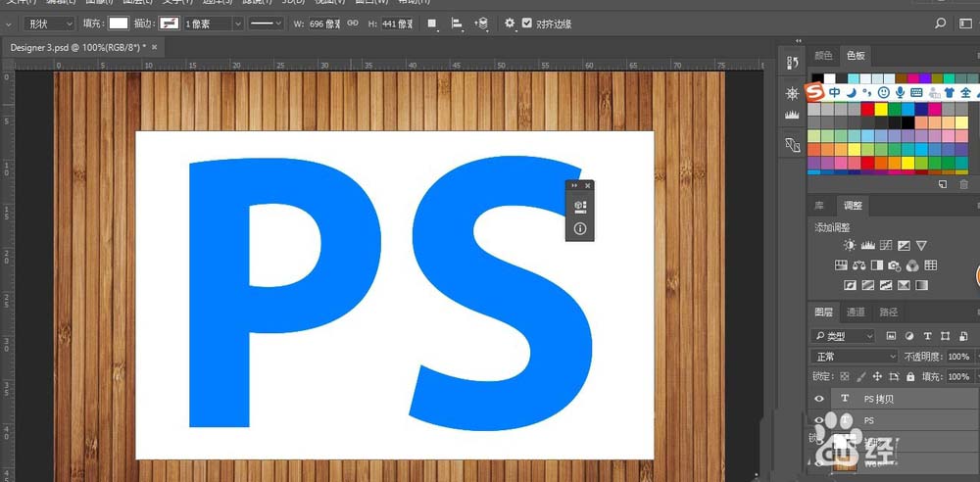Add a Color Balance adjustment
This screenshot has height=482, width=980.
pos(858,265)
